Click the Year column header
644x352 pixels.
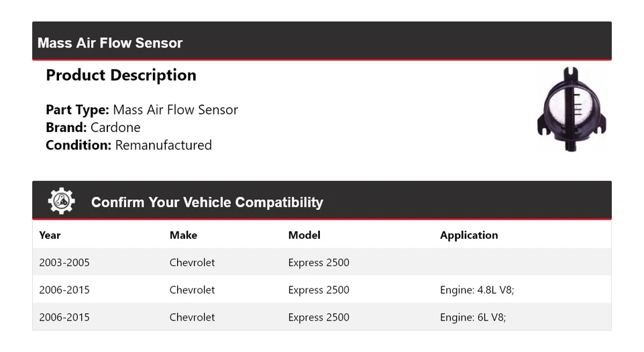[x=50, y=235]
